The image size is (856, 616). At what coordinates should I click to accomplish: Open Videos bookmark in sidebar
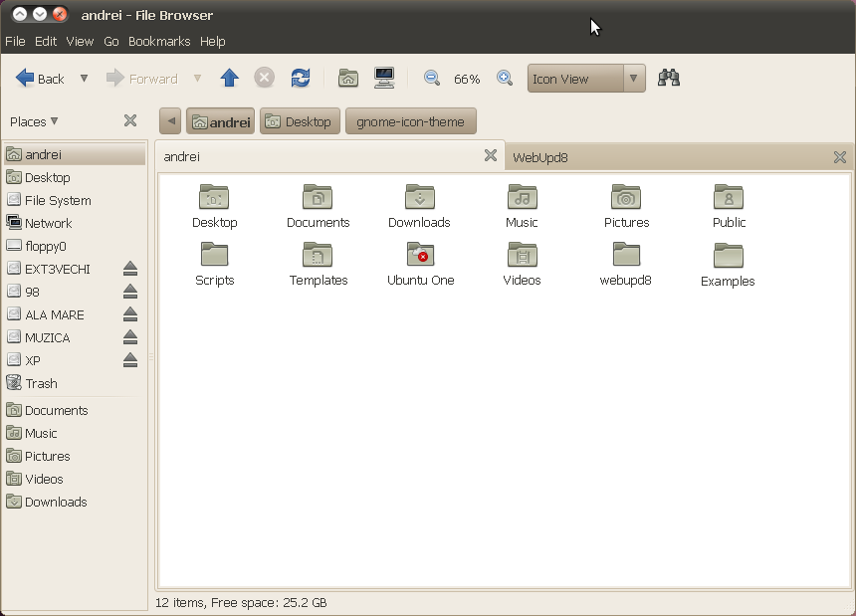[x=75, y=479]
